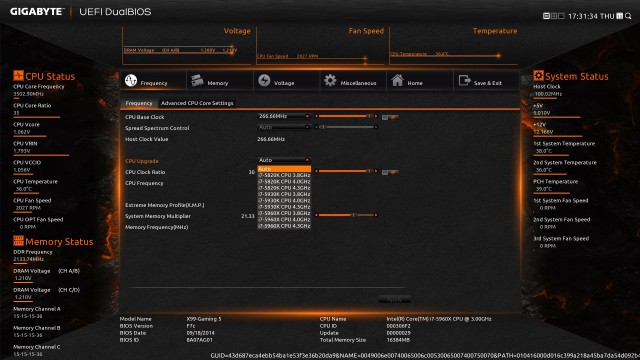Select Auto in CPU Upgrade list

point(284,169)
